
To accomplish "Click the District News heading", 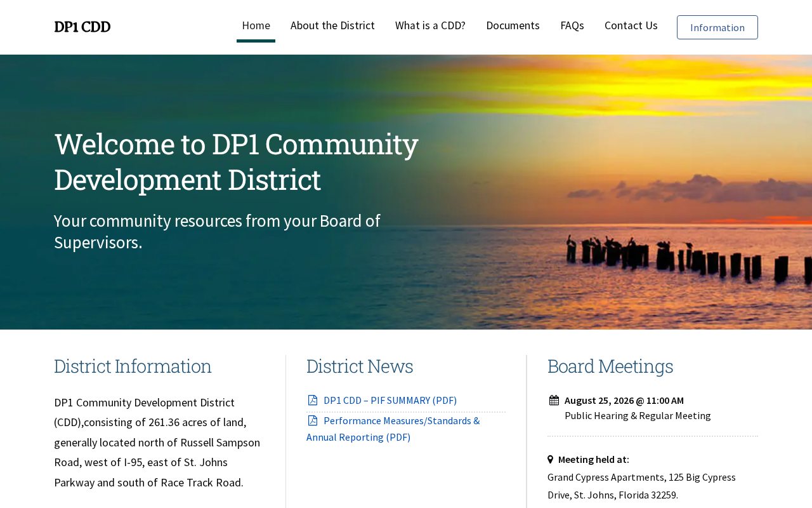I will [359, 366].
